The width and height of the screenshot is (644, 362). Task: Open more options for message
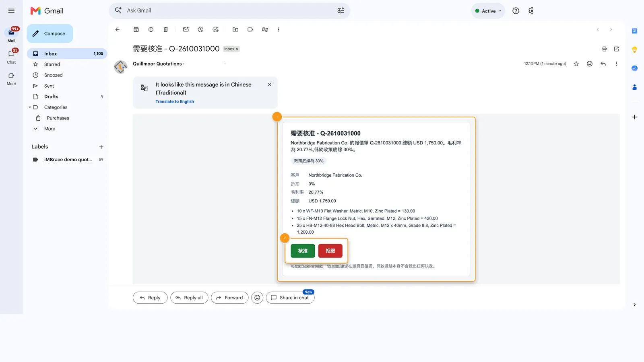tap(616, 64)
